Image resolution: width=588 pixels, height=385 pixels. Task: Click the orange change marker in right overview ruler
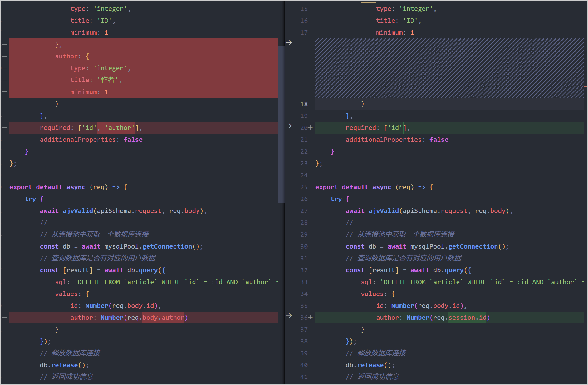586,86
